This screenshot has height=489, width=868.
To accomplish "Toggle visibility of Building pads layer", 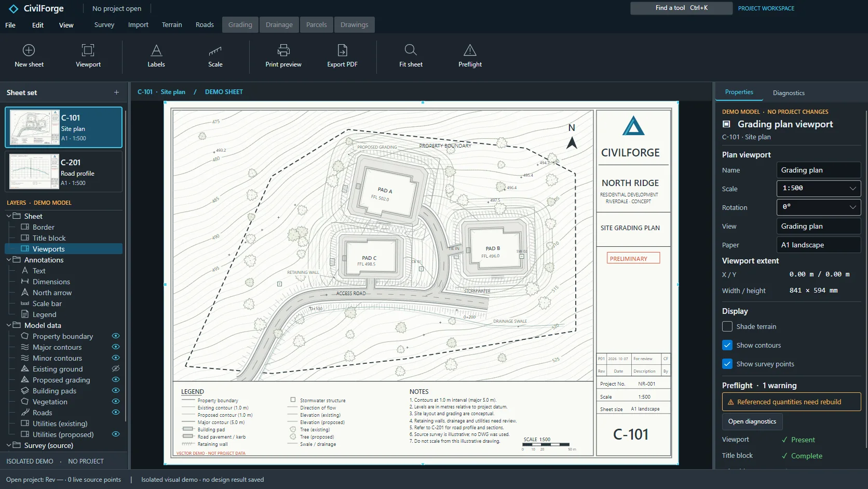I will pos(116,391).
